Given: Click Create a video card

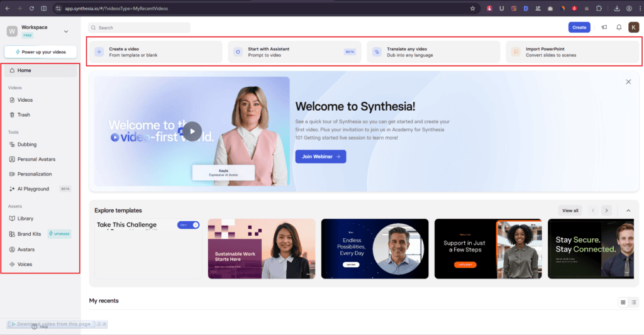Looking at the screenshot, I should (156, 52).
